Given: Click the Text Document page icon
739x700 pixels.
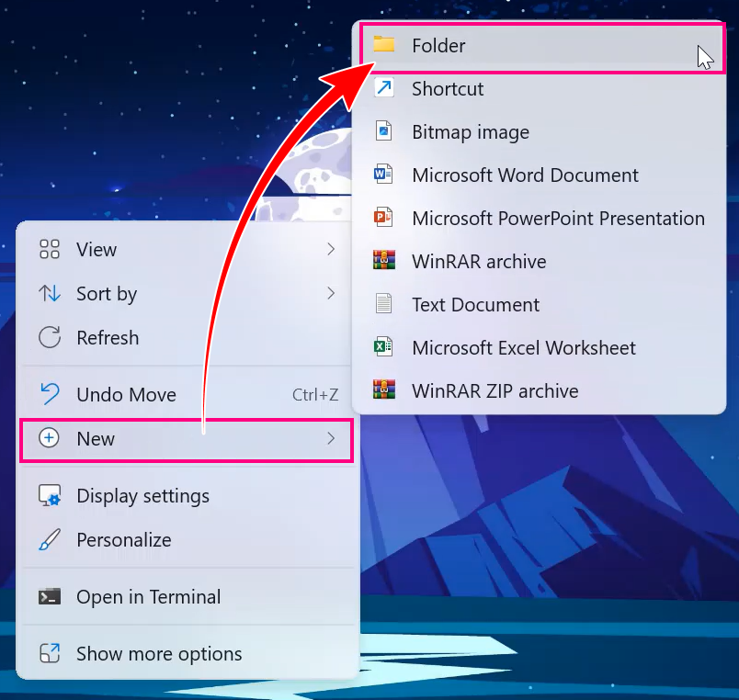Looking at the screenshot, I should coord(383,304).
